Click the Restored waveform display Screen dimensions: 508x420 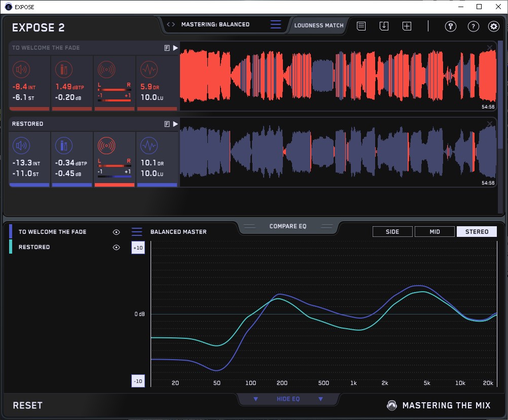click(338, 152)
